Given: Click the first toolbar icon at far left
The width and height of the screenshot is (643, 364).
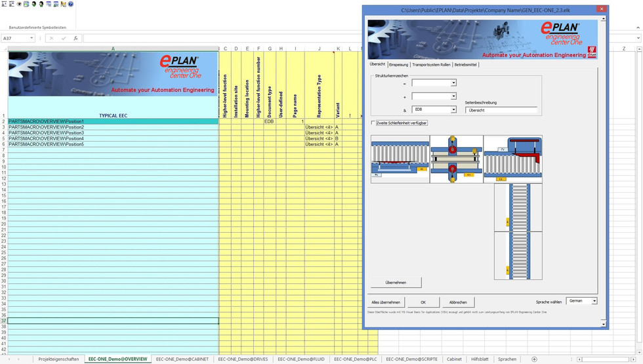Looking at the screenshot, I should click(x=4, y=4).
